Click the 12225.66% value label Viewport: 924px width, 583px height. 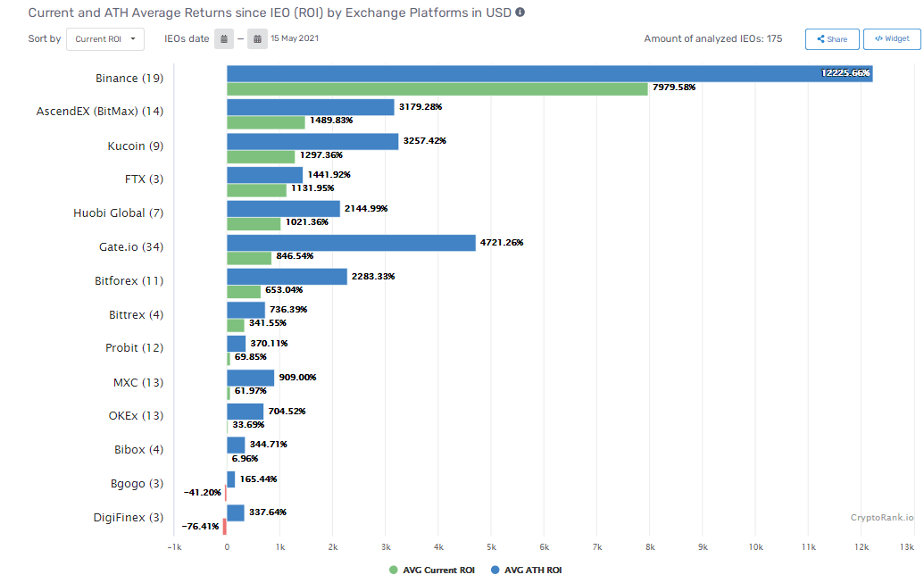pos(845,73)
